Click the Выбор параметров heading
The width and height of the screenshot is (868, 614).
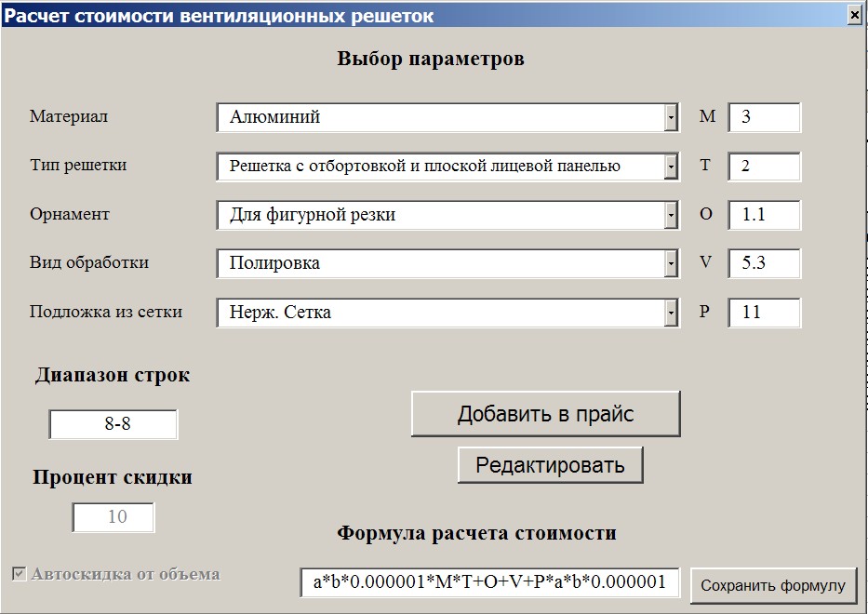[431, 59]
